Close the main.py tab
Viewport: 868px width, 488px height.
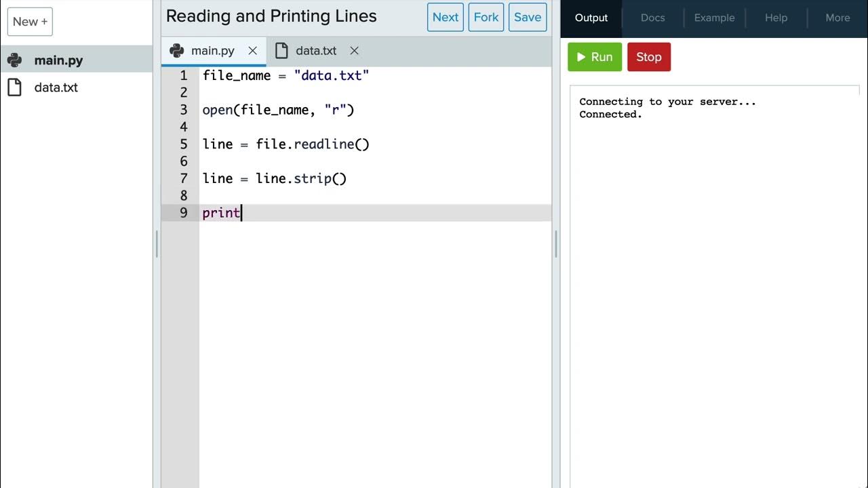pos(252,51)
